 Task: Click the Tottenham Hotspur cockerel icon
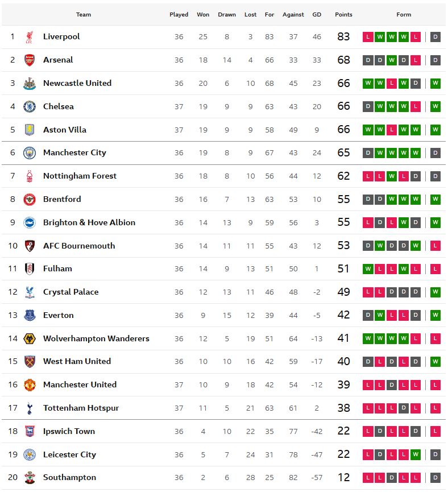[x=30, y=408]
